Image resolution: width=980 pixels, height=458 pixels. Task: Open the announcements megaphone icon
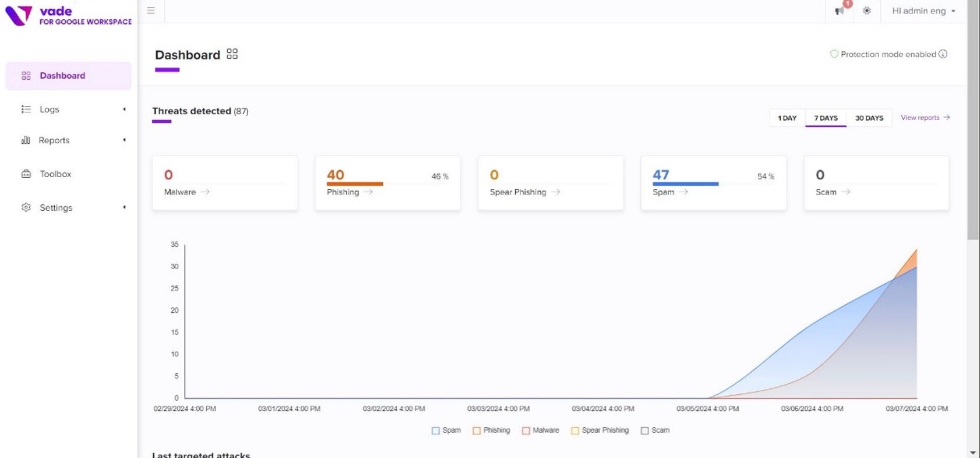[x=840, y=11]
